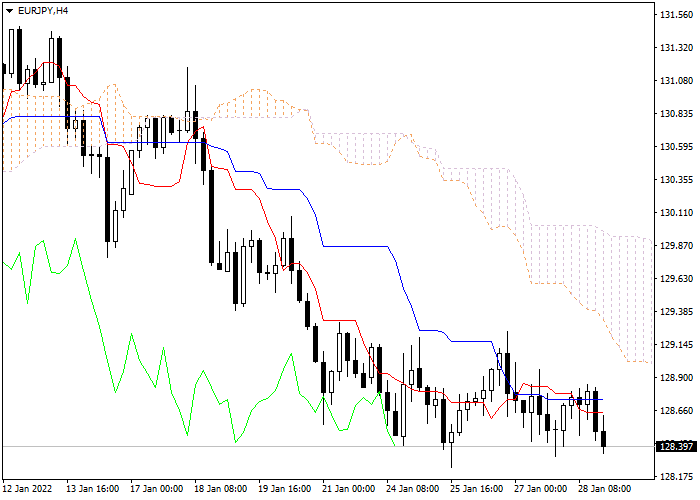The image size is (700, 500).
Task: Click the 128.660 price axis label
Action: click(676, 411)
